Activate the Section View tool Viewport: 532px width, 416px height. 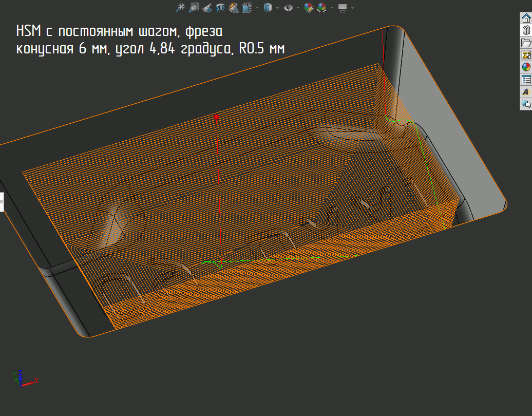click(220, 8)
